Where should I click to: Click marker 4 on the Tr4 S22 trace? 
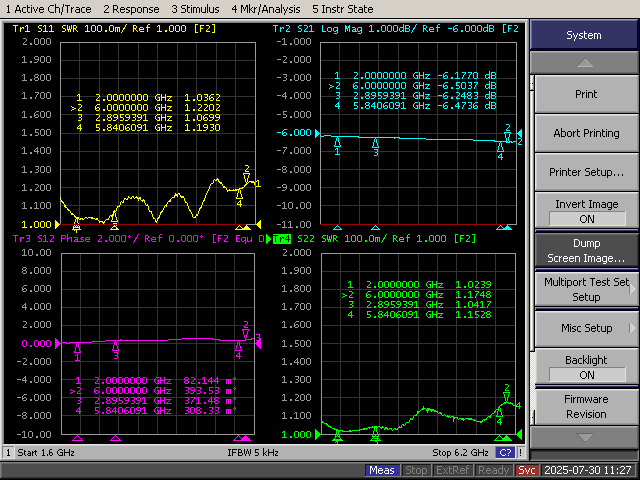pos(499,416)
